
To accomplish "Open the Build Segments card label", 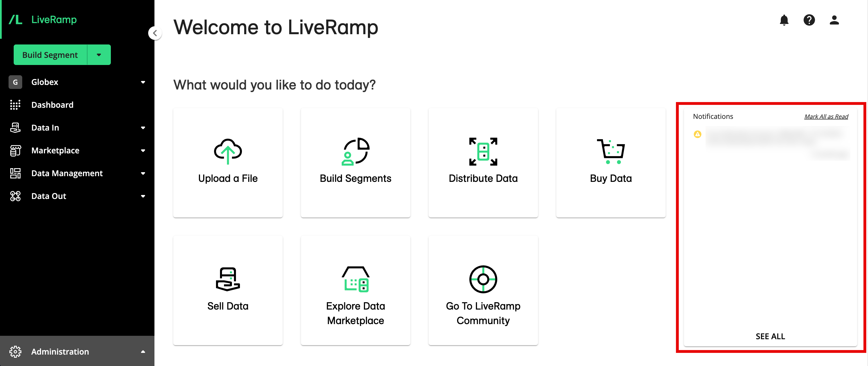I will [355, 178].
